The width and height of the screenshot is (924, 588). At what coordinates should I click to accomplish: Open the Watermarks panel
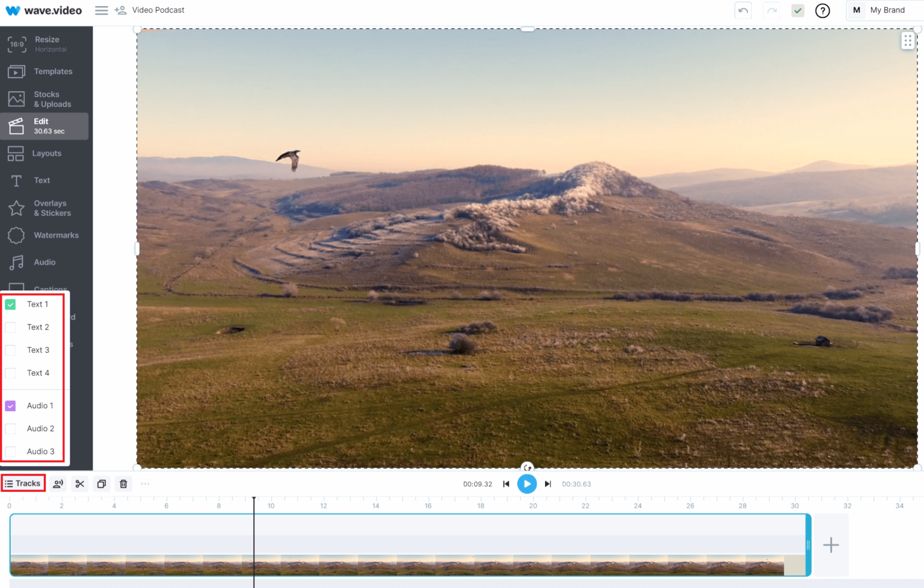[55, 235]
